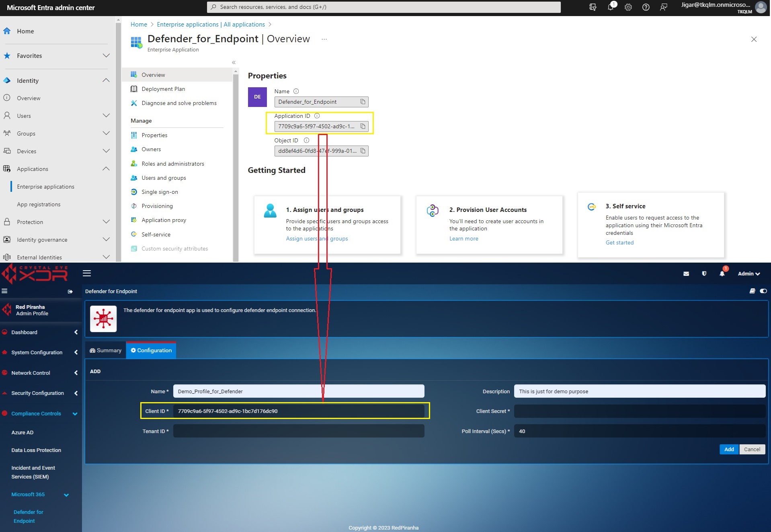Click the Crystal Eye hamburger menu icon
This screenshot has height=532, width=771.
tap(87, 273)
